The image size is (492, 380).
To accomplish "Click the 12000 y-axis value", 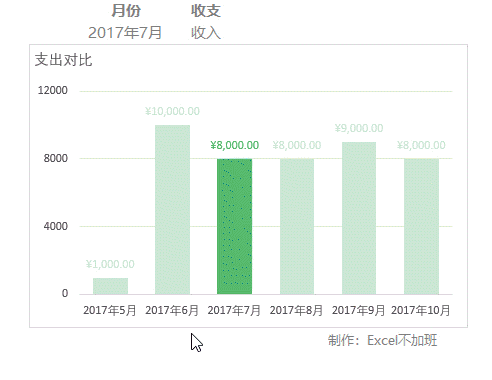I will pyautogui.click(x=53, y=90).
